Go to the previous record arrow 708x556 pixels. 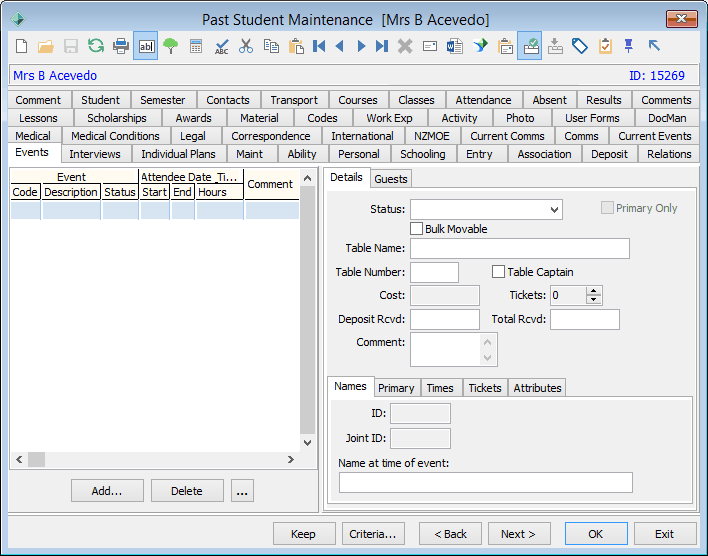pos(340,46)
